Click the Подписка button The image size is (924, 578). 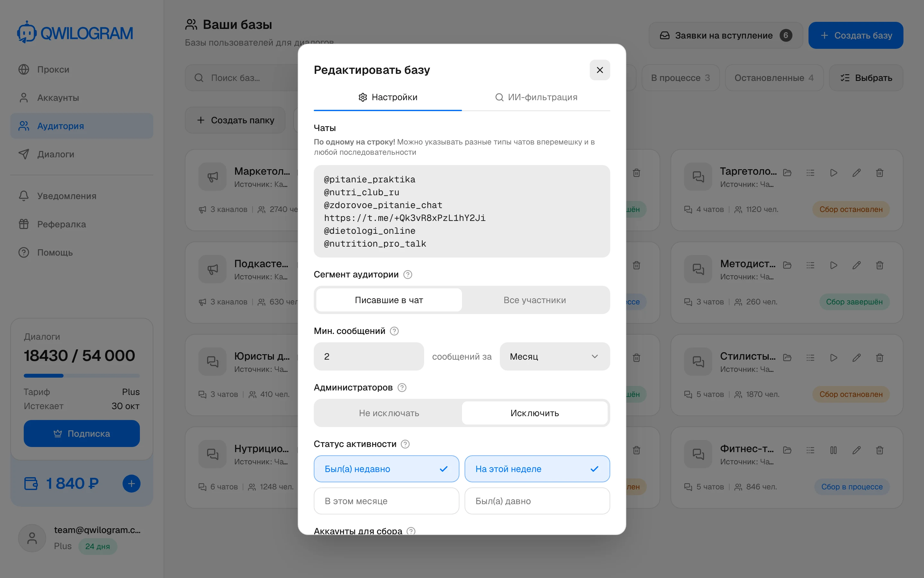(82, 433)
